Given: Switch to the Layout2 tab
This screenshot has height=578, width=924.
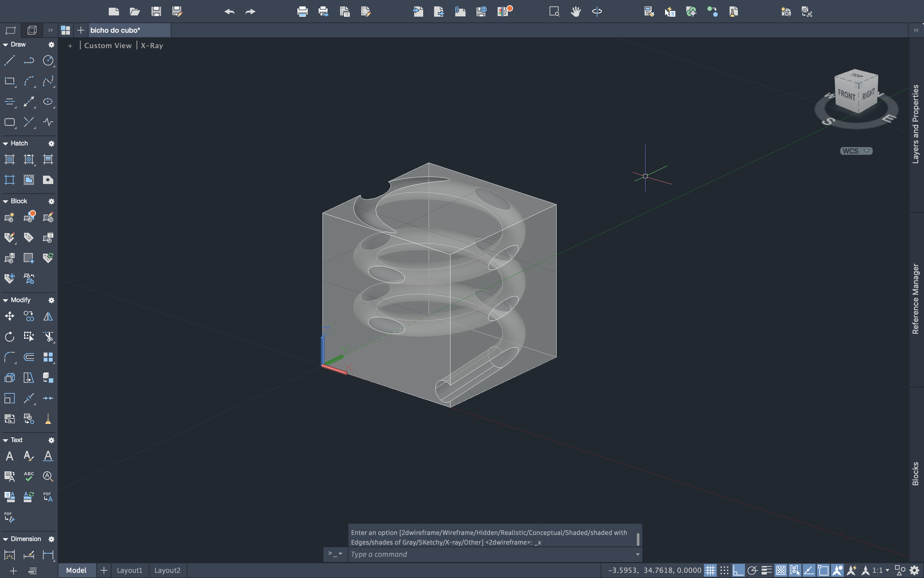Looking at the screenshot, I should (x=167, y=570).
